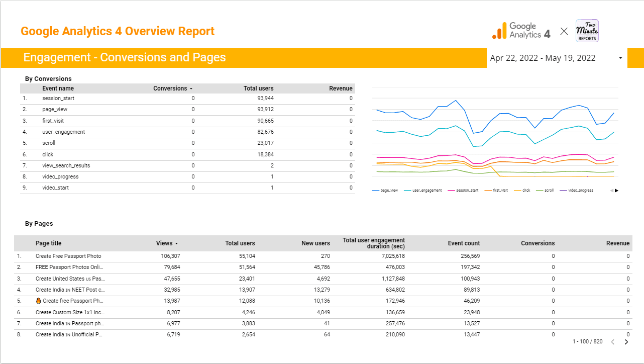644x364 pixels.
Task: Click page title 'Create India NEET Post'
Action: [70, 290]
